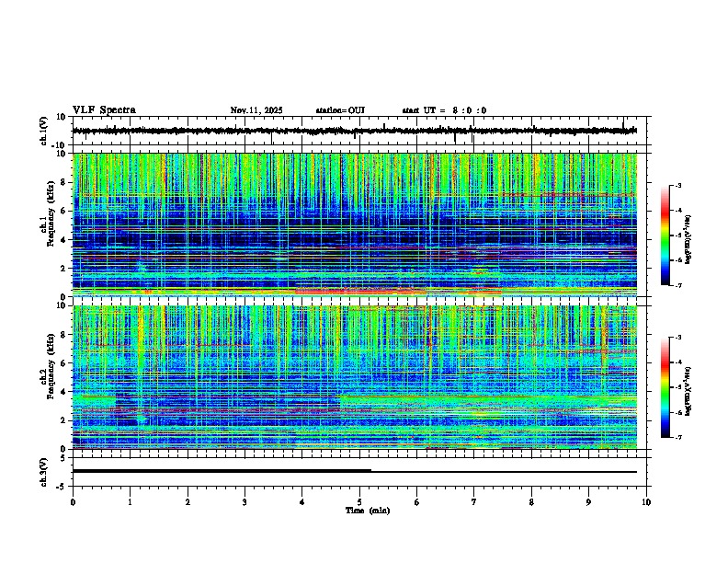Viewport: 728px width, 563px height.
Task: Click time axis tick label '10'
Action: [x=646, y=502]
